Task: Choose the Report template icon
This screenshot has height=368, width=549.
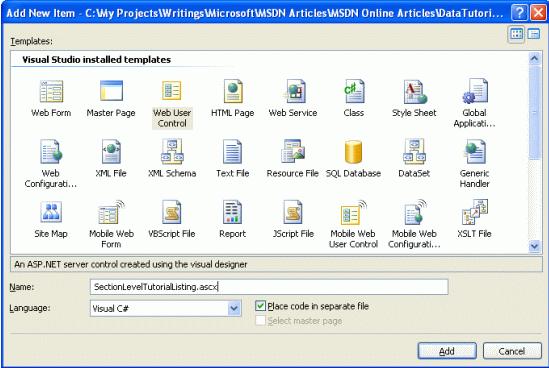Action: 232,212
